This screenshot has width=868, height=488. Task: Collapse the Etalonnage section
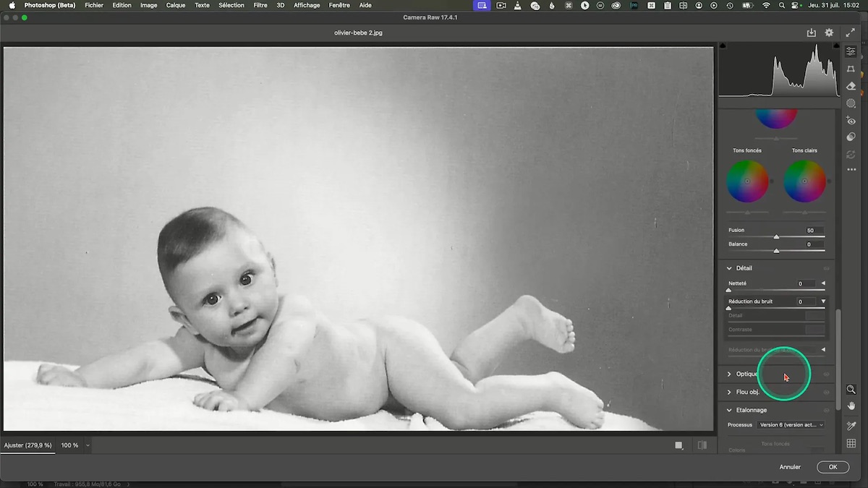point(729,410)
